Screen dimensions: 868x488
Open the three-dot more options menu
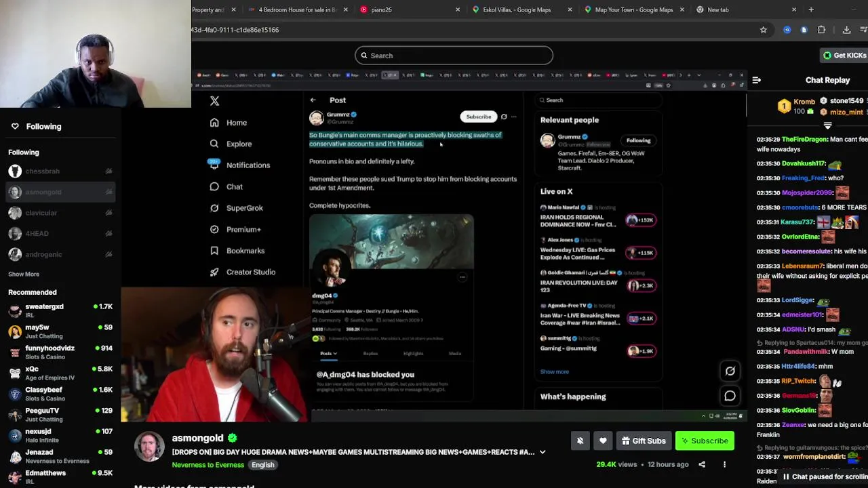tap(724, 464)
